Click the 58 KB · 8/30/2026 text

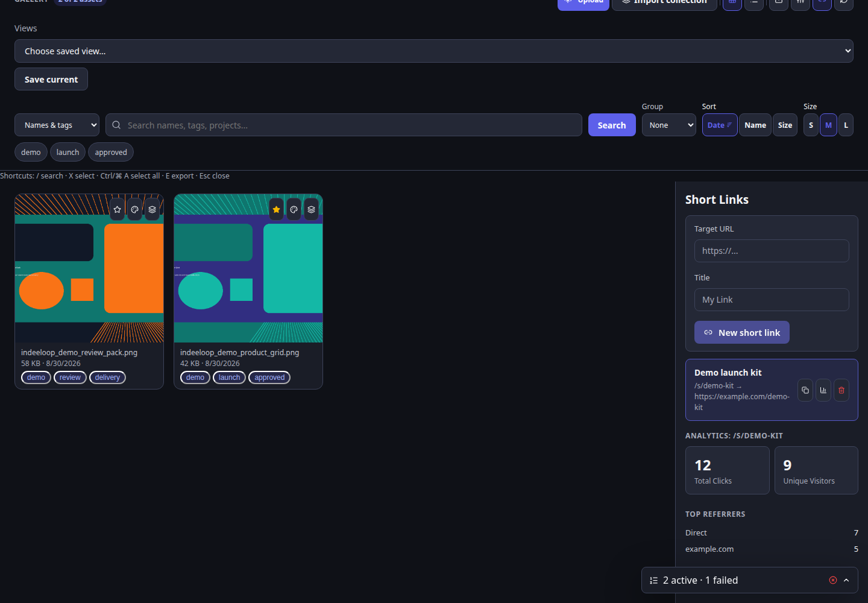click(51, 363)
